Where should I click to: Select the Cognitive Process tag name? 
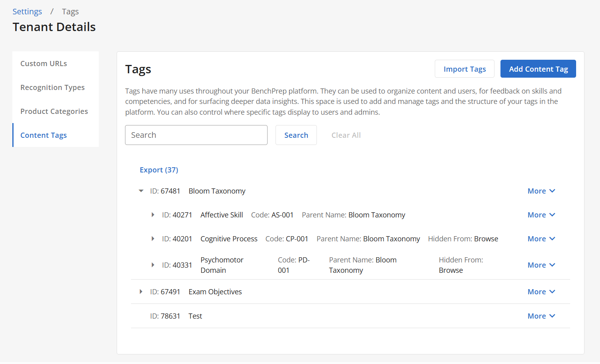[229, 239]
